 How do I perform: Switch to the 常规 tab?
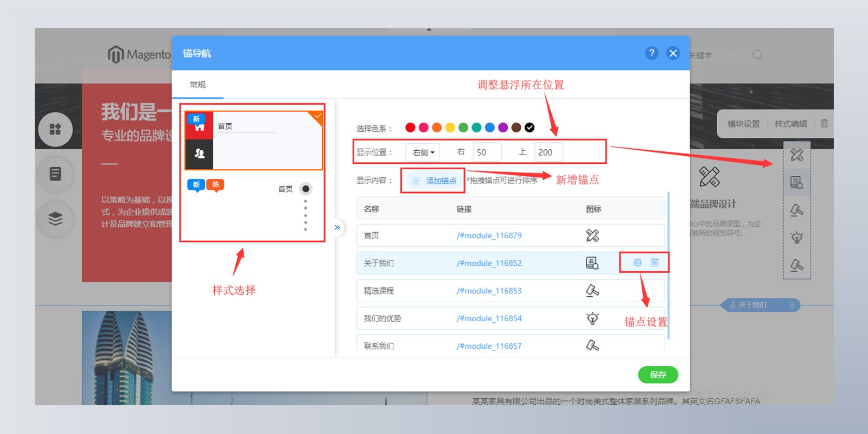pos(197,85)
